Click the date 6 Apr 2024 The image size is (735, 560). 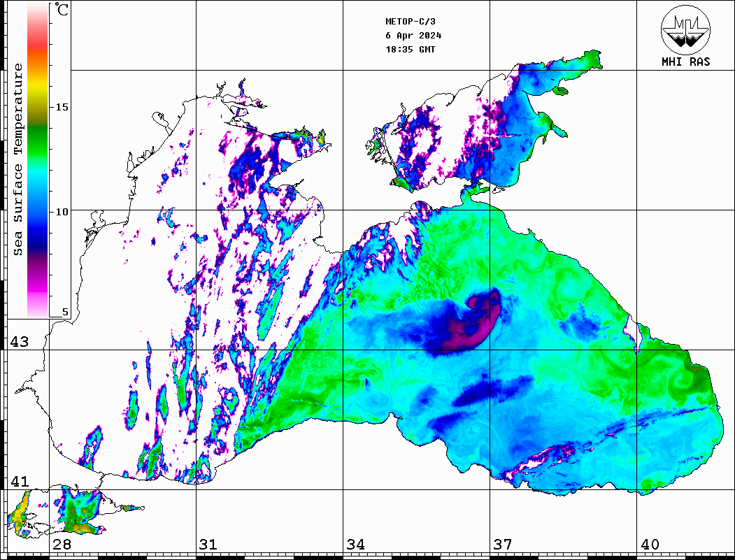point(413,36)
